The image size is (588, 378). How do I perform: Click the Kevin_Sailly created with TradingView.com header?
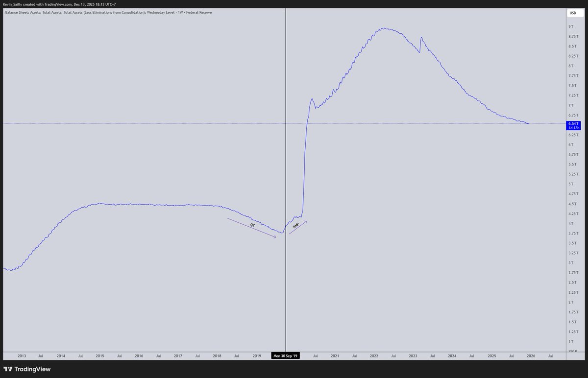59,4
